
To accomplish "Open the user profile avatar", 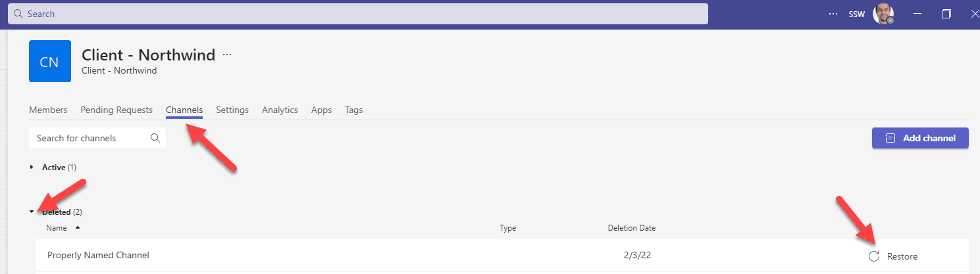I will coord(883,14).
